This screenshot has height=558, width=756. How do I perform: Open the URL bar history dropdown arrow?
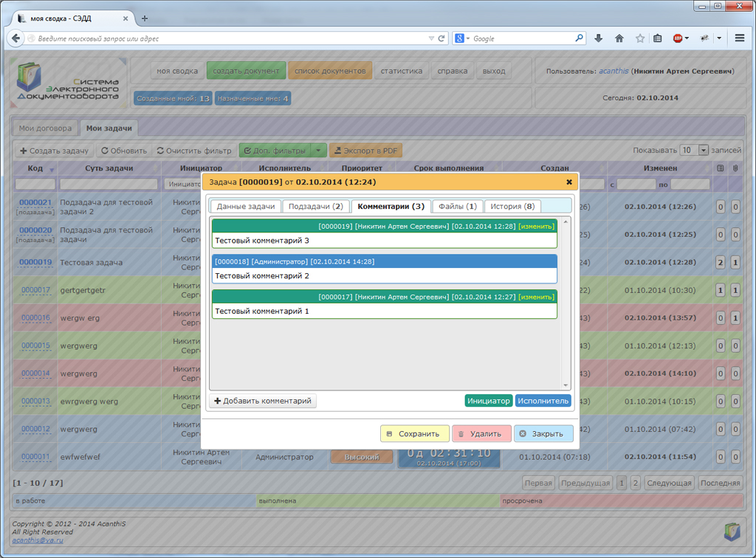[x=431, y=38]
